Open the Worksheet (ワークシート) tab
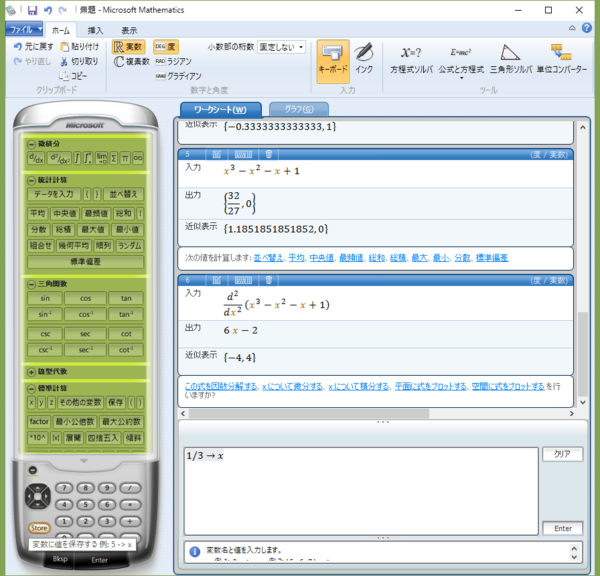This screenshot has height=576, width=600. coord(221,109)
